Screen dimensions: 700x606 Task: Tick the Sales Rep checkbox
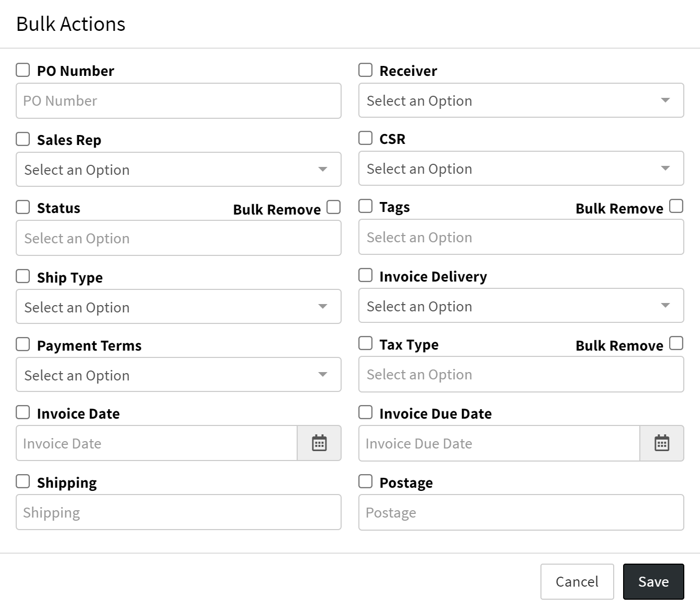[x=23, y=139]
